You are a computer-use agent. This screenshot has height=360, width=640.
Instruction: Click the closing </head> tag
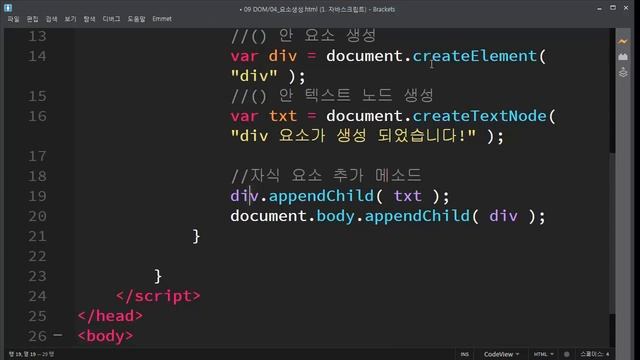(x=110, y=316)
